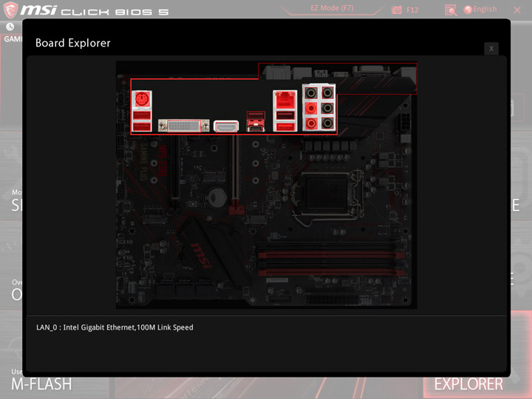Select the MSI-logo chipset heatsink
Viewport: 532px width, 399px height.
(212, 251)
